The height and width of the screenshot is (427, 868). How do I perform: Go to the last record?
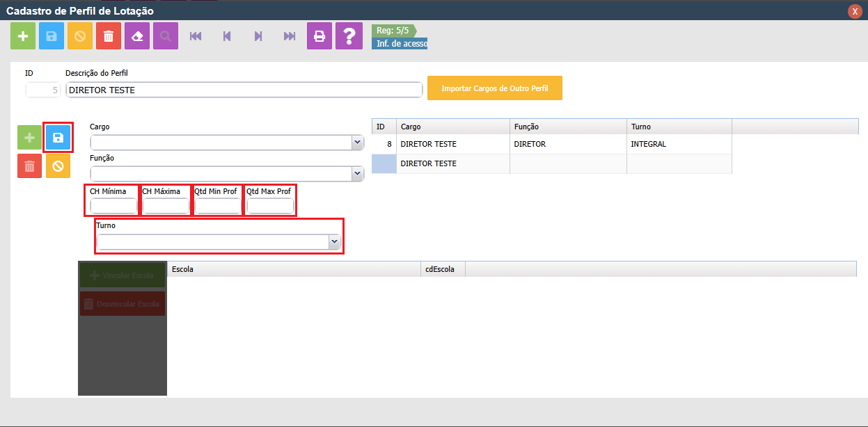point(290,36)
